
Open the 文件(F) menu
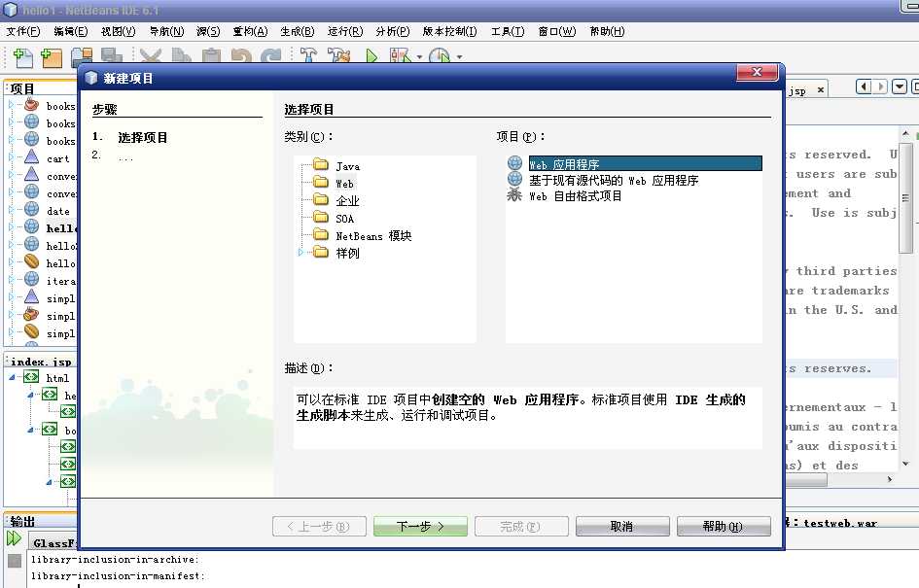[x=23, y=32]
